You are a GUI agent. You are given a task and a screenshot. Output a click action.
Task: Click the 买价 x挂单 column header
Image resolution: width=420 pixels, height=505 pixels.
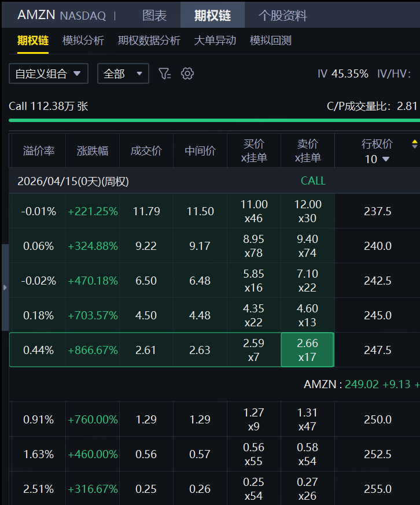coord(254,151)
